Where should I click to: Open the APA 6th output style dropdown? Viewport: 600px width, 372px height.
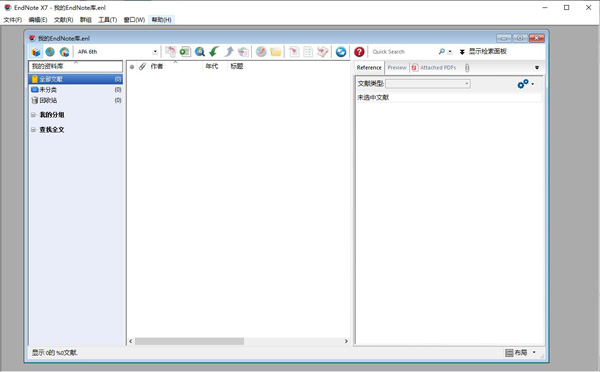pos(155,52)
